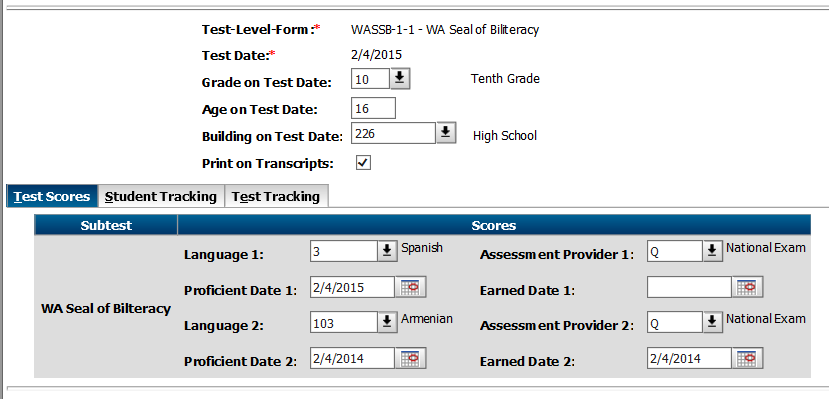The width and height of the screenshot is (829, 399).
Task: Expand Grade on Test Date dropdown
Action: coord(400,79)
